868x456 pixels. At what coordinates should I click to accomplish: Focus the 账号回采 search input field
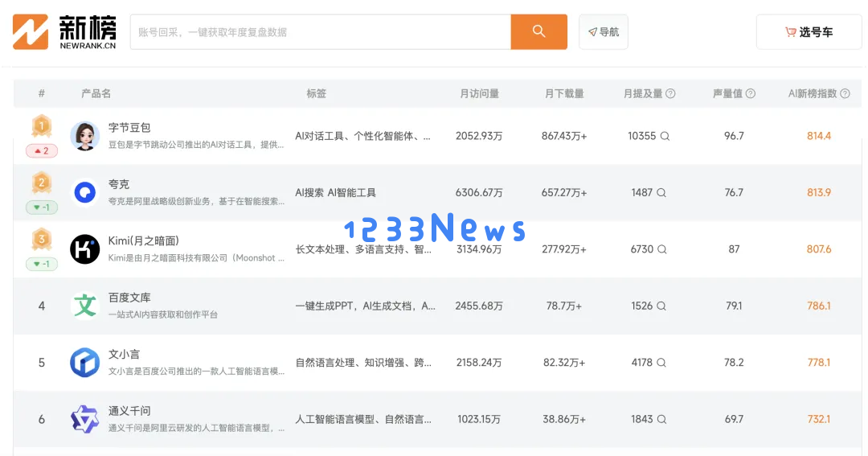point(321,32)
